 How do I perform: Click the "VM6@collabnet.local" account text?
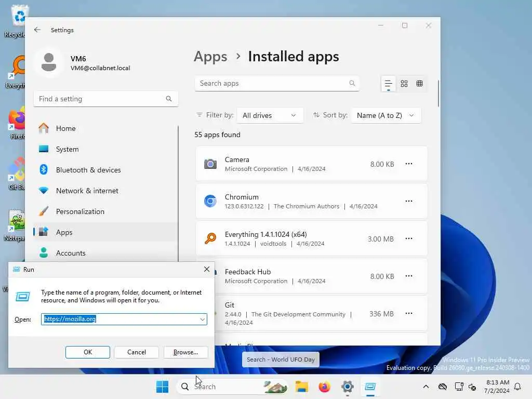coord(100,68)
